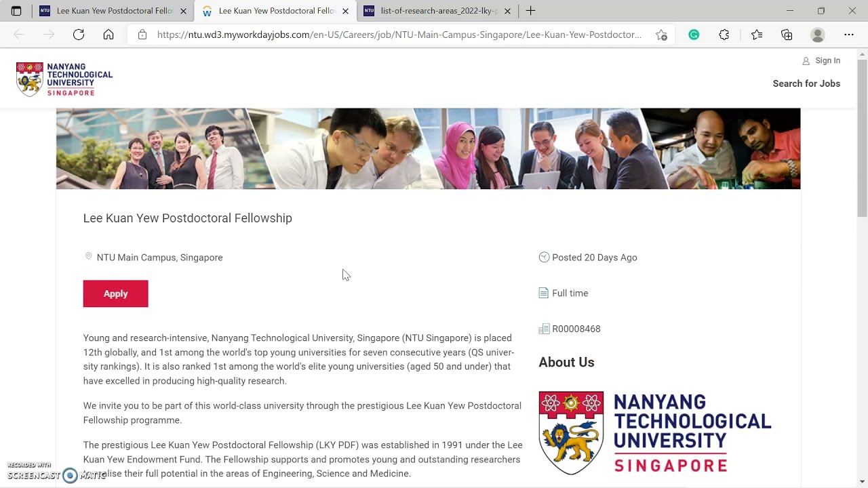The width and height of the screenshot is (868, 488).
Task: Click the document icon beside Full time
Action: (x=543, y=293)
